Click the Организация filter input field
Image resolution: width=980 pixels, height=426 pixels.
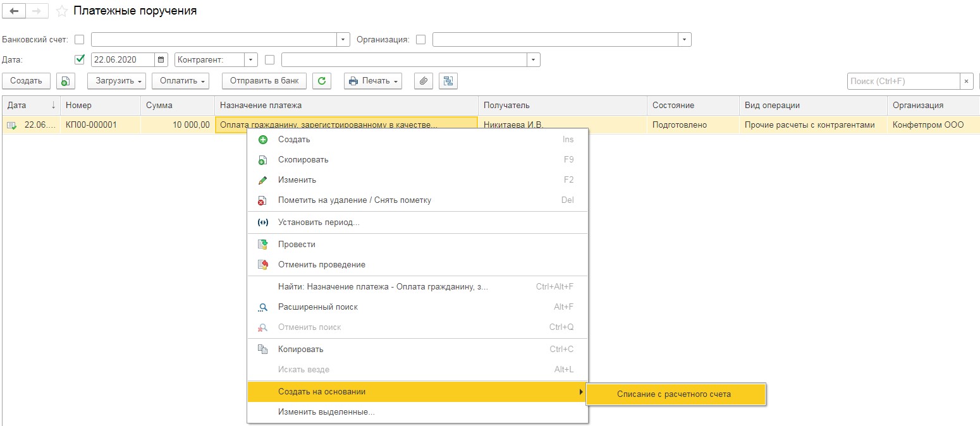555,40
